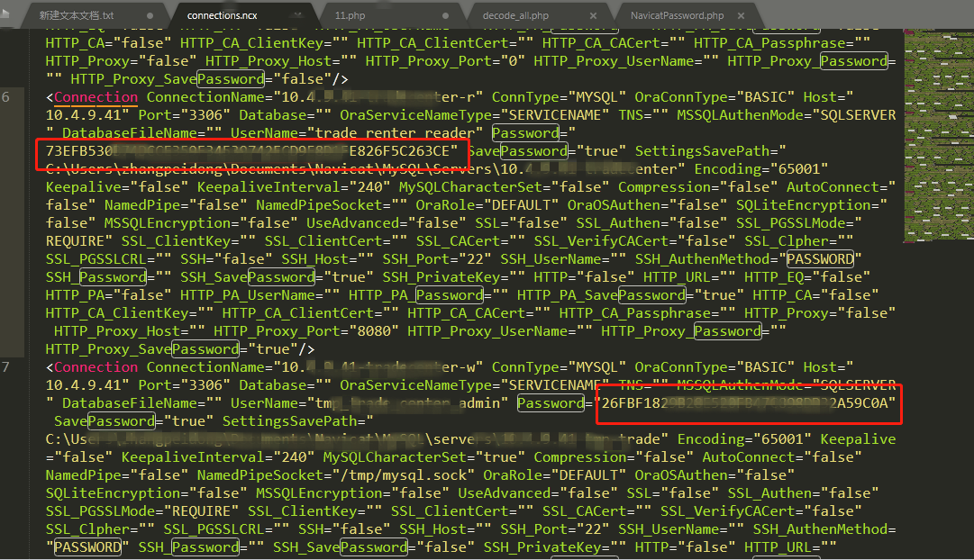This screenshot has width=974, height=560.
Task: Click MySQLCharacterSet="true" text
Action: coord(424,457)
